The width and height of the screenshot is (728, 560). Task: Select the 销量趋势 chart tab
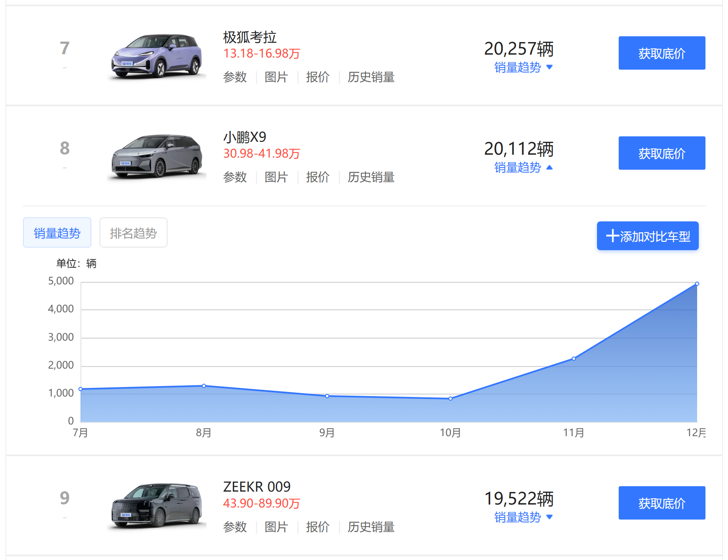click(x=57, y=233)
